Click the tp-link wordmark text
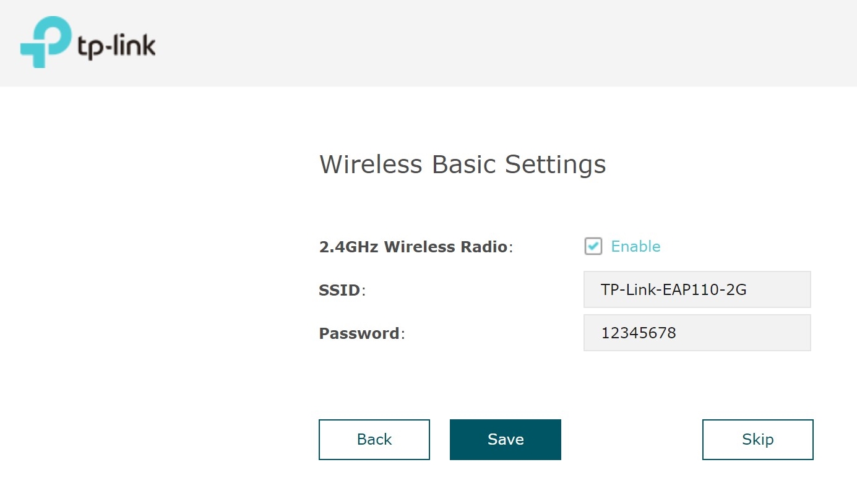Image resolution: width=857 pixels, height=504 pixels. 117,47
